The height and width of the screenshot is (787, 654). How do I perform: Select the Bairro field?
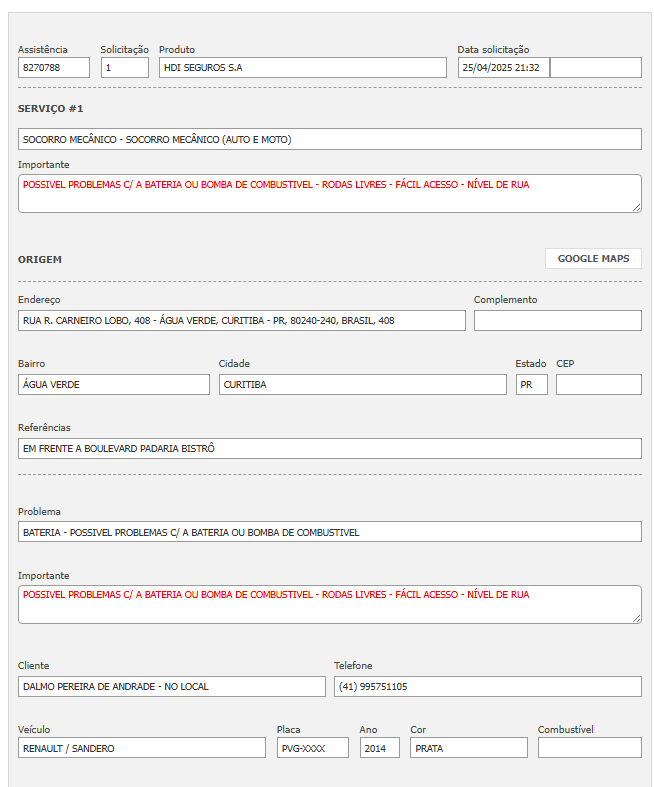[x=114, y=385]
